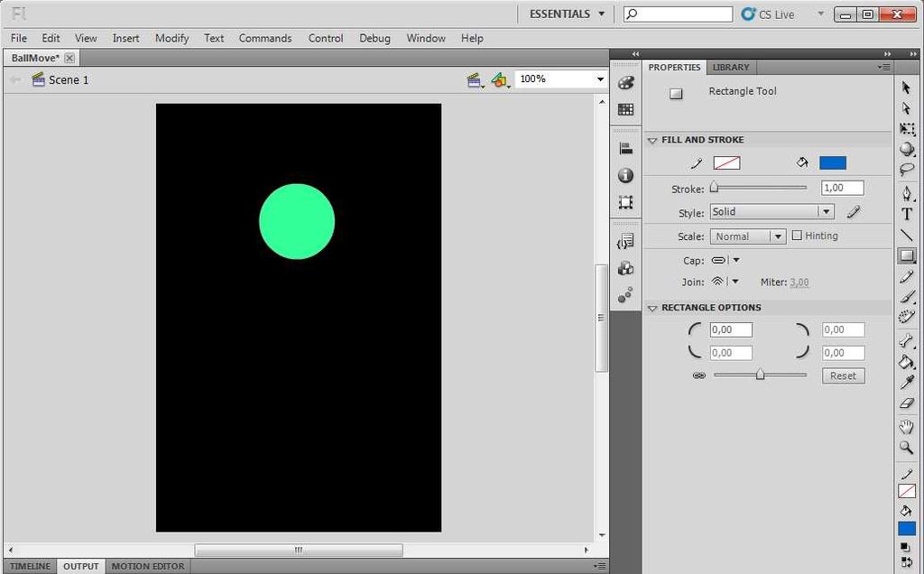Open the blue fill color swatch in Properties

pos(833,163)
